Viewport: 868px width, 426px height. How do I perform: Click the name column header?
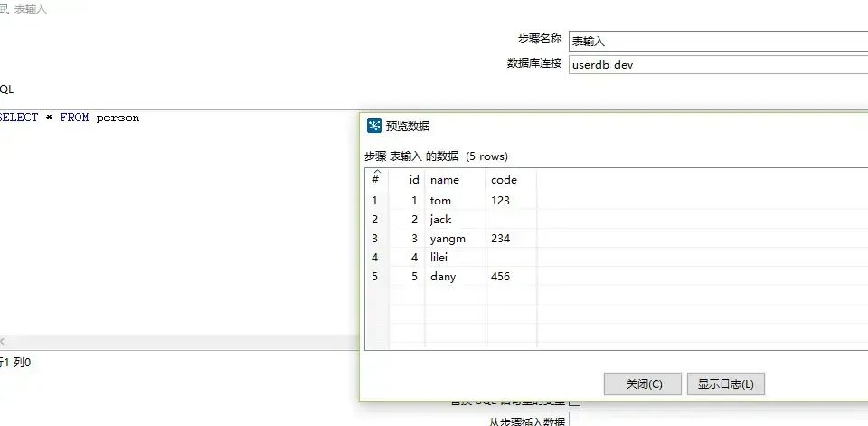point(455,179)
